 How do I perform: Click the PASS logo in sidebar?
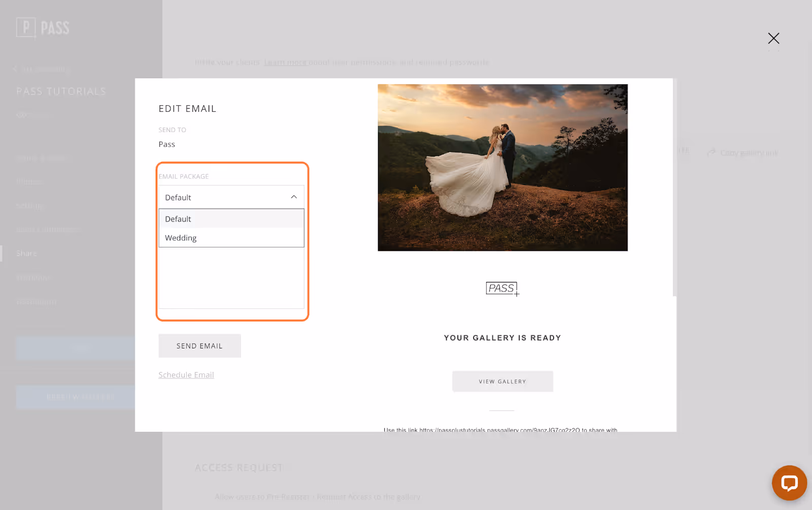pos(43,28)
